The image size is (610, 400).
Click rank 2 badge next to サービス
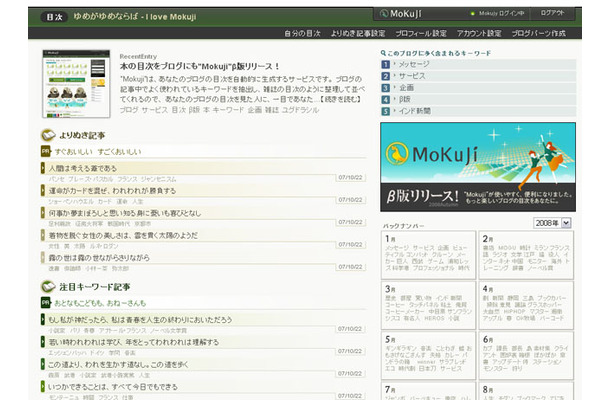coord(385,76)
